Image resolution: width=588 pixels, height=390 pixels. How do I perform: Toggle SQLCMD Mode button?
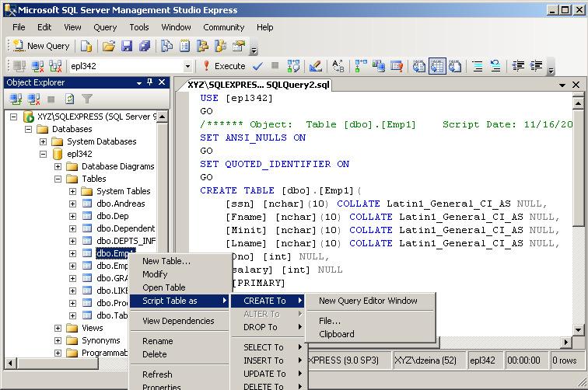(397, 66)
